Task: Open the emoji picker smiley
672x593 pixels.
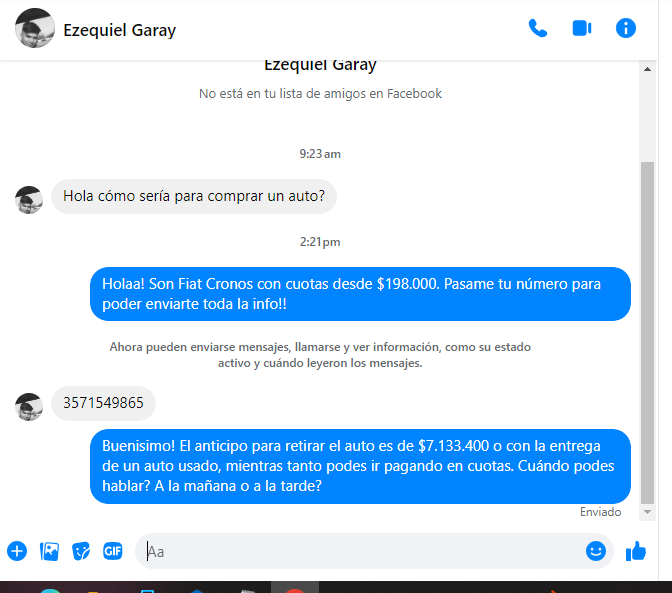Action: point(596,551)
